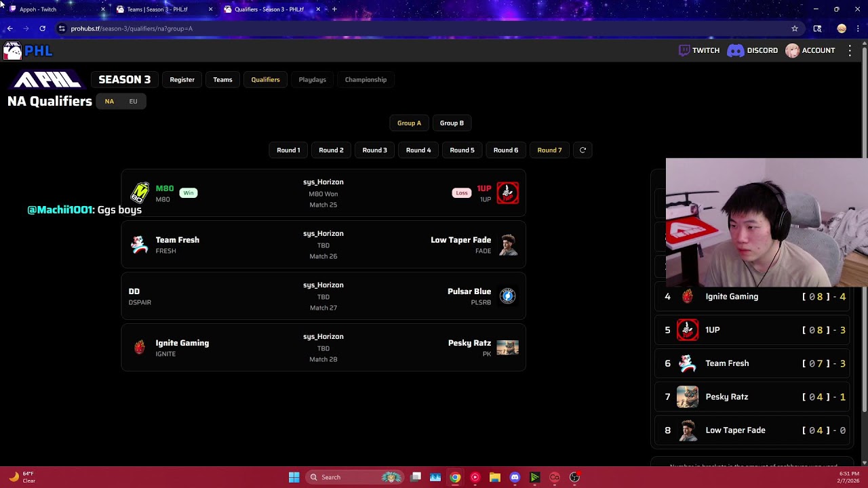868x488 pixels.
Task: Click the Ignite Gaming logo in match 28
Action: click(x=139, y=348)
